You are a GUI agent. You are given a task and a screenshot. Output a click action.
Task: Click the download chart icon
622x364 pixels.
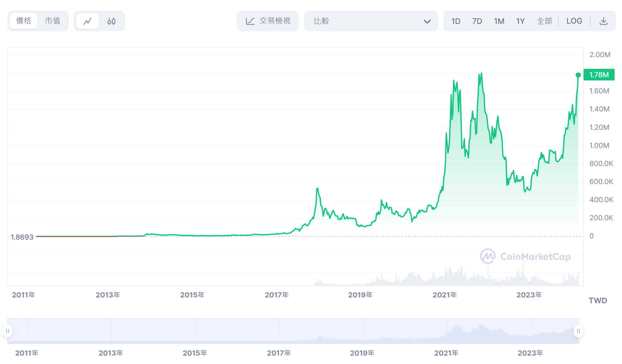point(603,21)
